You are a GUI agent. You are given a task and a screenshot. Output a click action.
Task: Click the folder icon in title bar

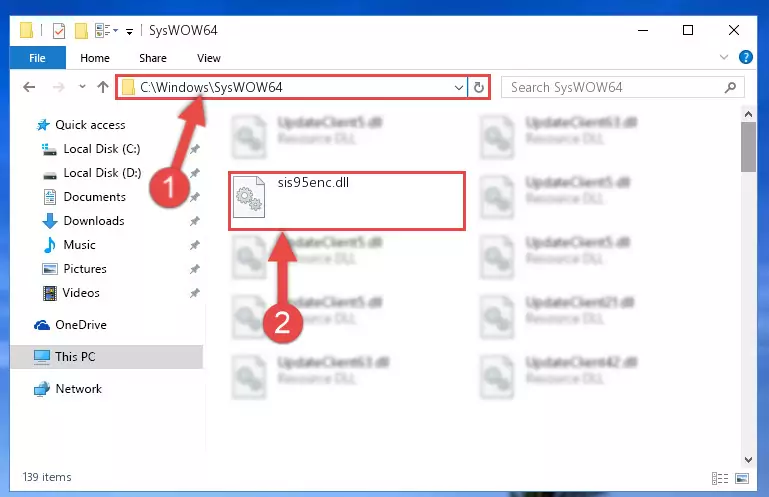[26, 30]
